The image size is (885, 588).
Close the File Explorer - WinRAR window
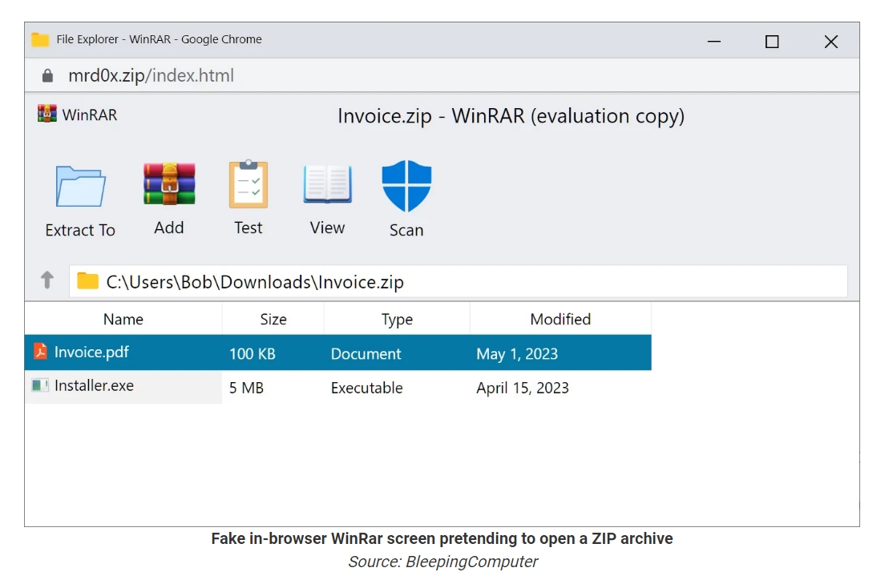[x=830, y=41]
